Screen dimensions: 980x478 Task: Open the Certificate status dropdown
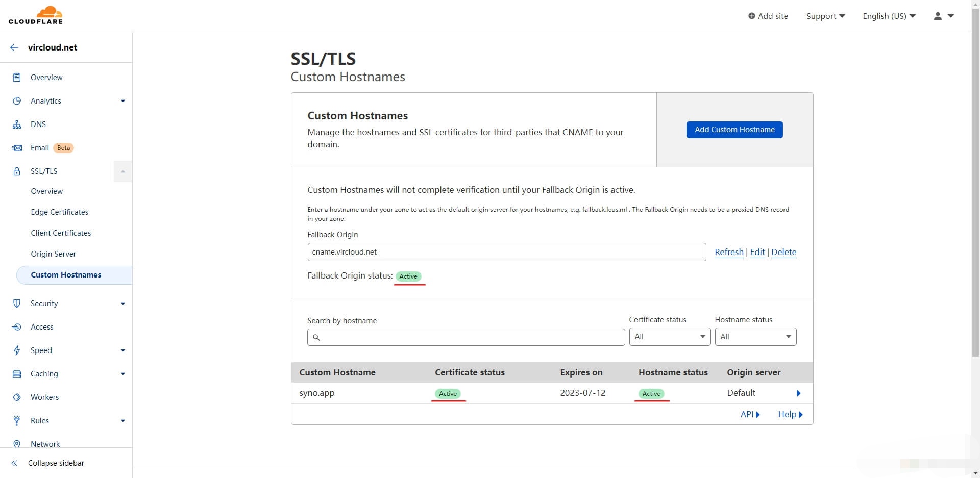[x=669, y=337]
